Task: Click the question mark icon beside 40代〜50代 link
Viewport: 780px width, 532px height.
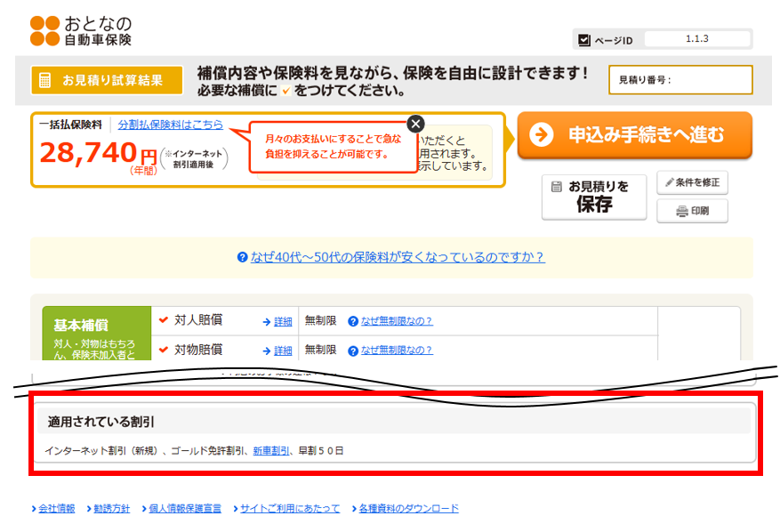Action: [242, 257]
